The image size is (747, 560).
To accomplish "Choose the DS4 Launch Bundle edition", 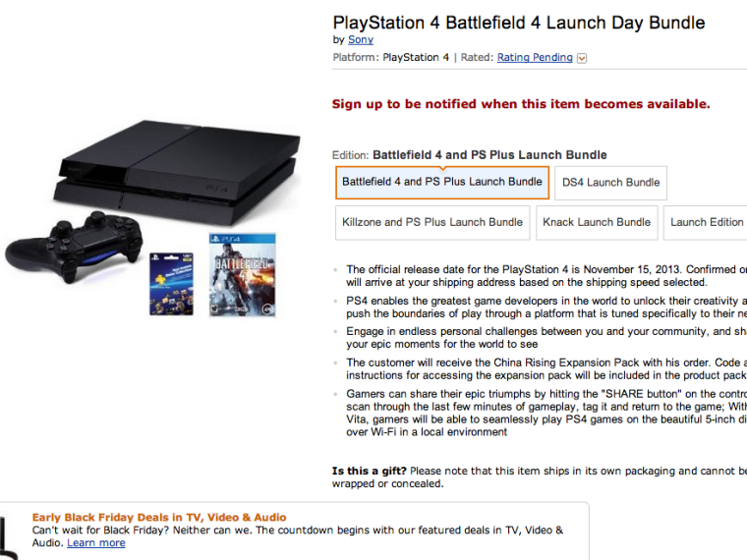I will pyautogui.click(x=610, y=182).
